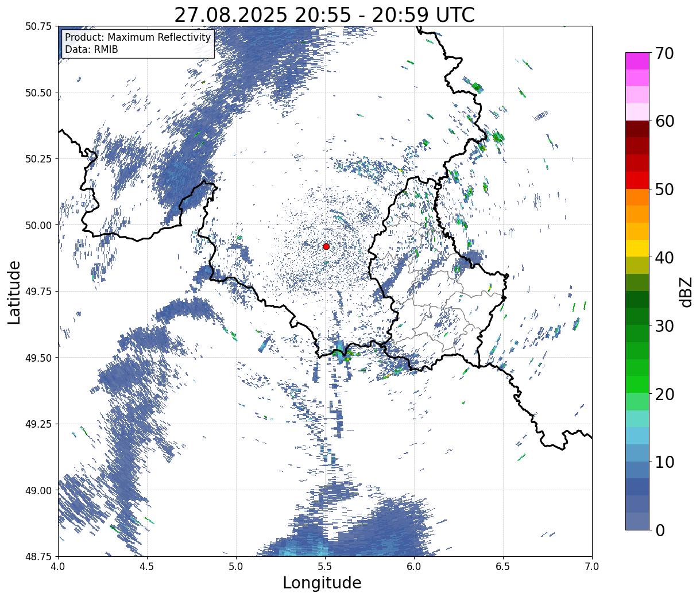Click the 60 value on the colorbar
This screenshot has height=597, width=700.
[664, 121]
